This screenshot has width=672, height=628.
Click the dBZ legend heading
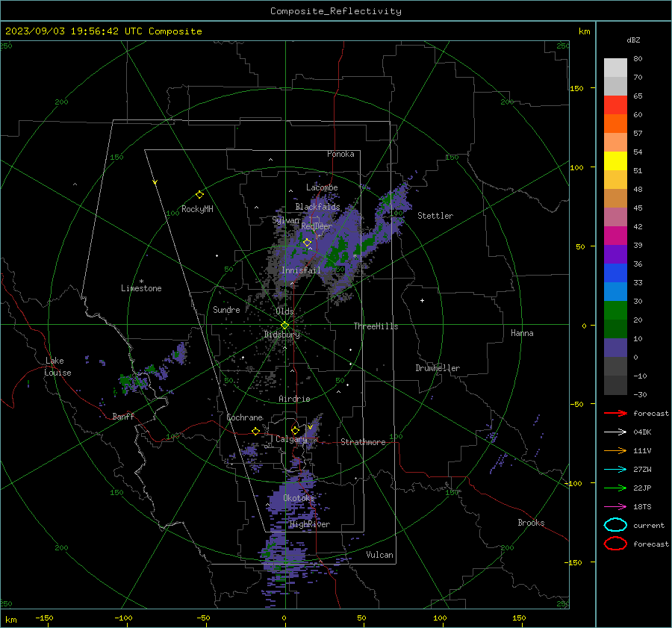click(x=633, y=40)
